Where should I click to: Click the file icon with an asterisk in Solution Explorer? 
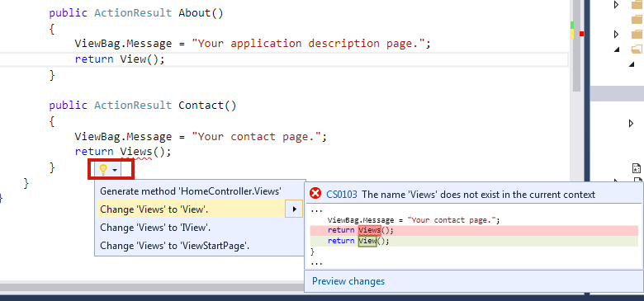[x=636, y=168]
